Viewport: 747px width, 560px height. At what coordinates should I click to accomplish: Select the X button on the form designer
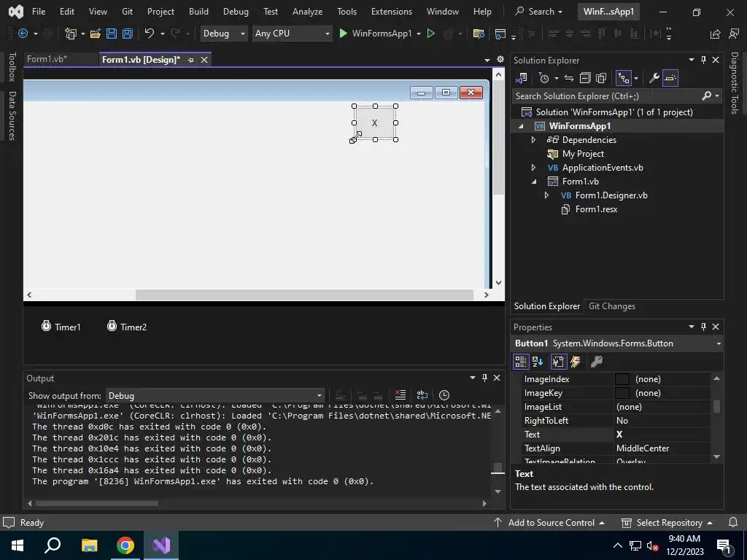click(375, 122)
